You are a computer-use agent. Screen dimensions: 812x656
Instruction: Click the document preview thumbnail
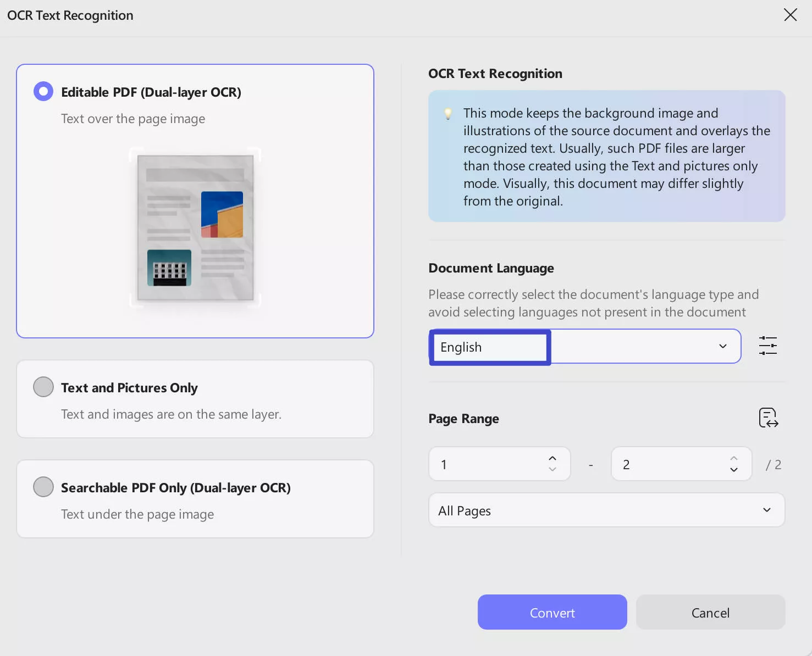[x=195, y=227]
